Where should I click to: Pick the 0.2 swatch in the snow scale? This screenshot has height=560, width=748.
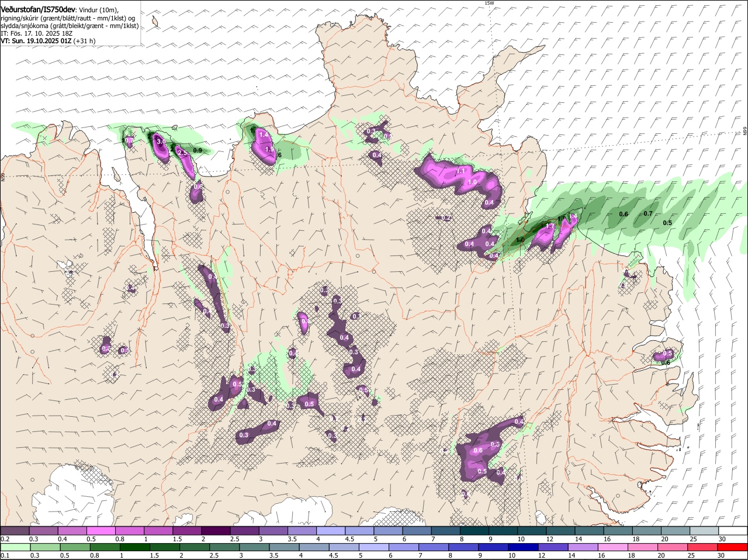pyautogui.click(x=15, y=531)
